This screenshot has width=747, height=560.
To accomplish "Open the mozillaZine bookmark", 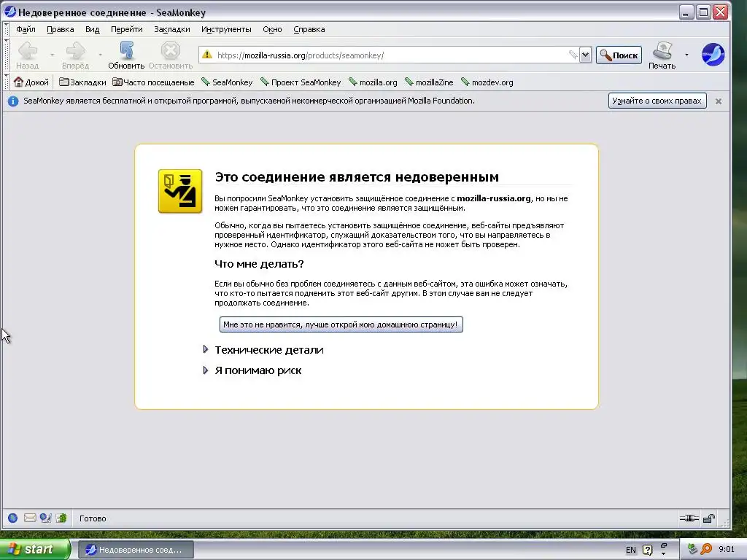I will (x=429, y=82).
